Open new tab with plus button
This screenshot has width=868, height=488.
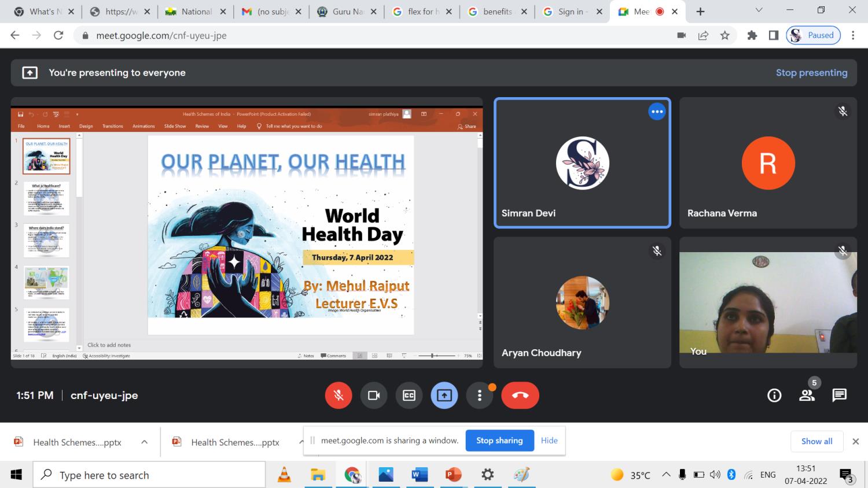700,12
